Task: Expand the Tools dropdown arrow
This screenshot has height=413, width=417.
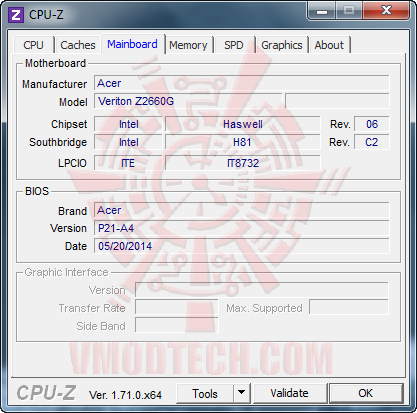Action: pos(242,394)
